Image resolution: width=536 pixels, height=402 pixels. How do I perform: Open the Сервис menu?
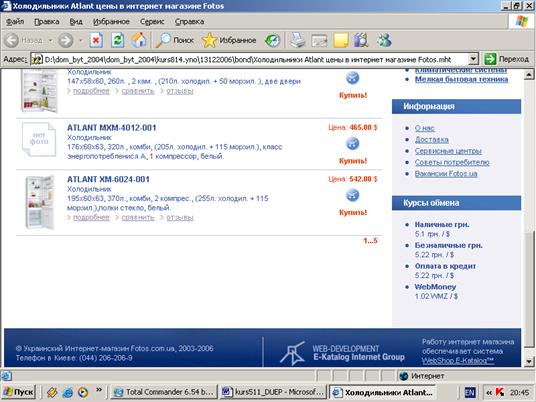click(152, 22)
